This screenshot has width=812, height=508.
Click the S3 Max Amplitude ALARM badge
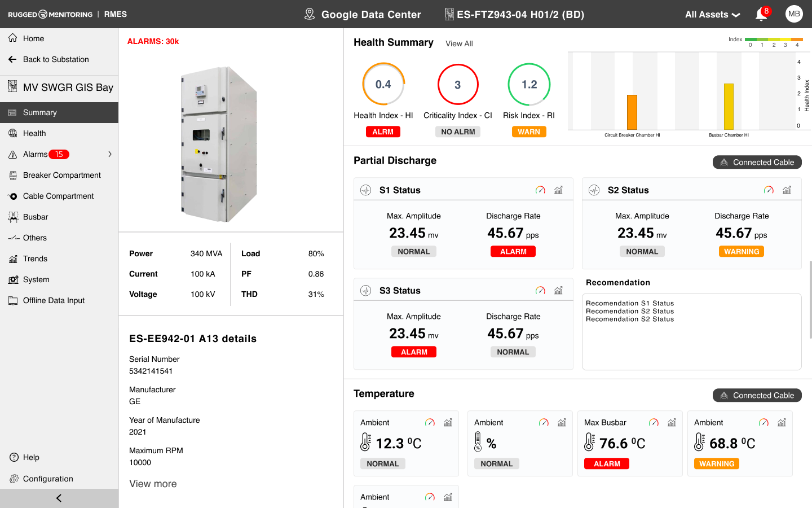(414, 352)
